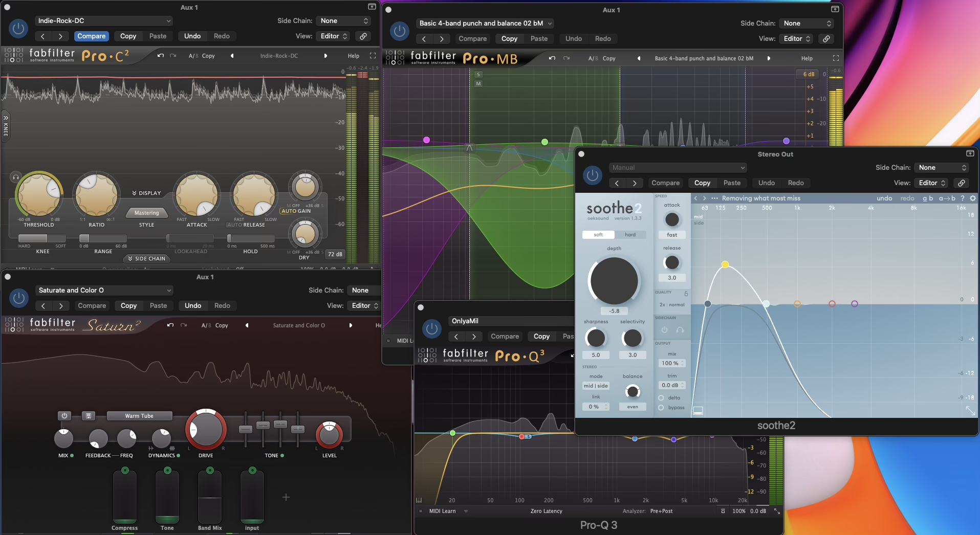
Task: Add a modulation source with plus icon
Action: (x=286, y=497)
